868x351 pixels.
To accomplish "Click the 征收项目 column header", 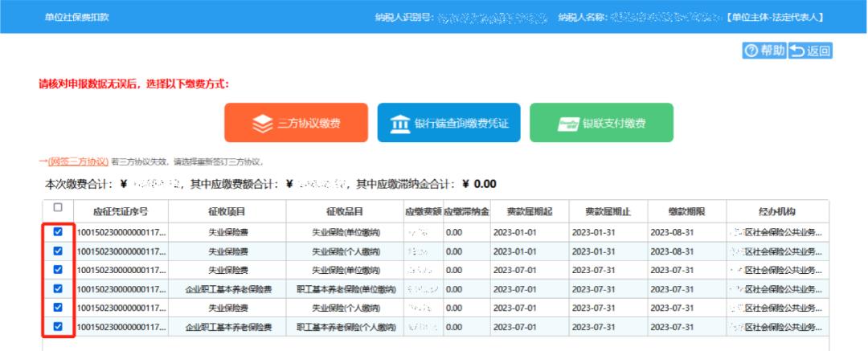I will (x=227, y=211).
